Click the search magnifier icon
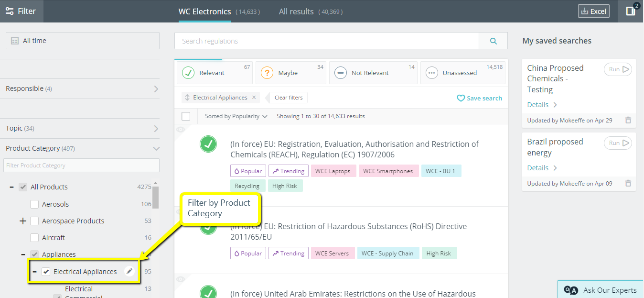 493,41
